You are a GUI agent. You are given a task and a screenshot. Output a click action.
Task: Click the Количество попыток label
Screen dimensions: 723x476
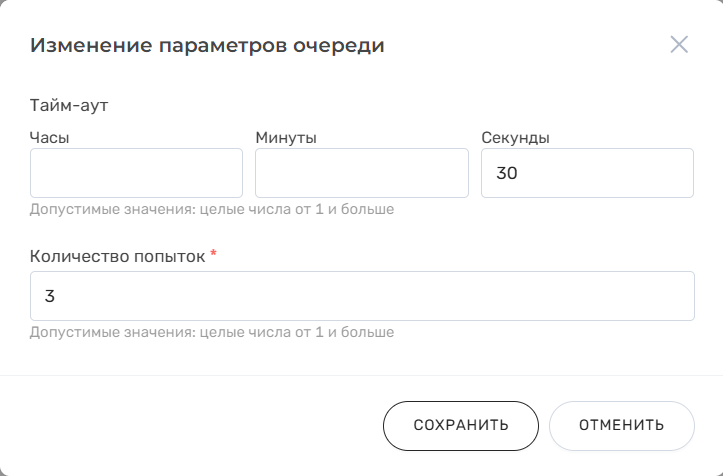click(117, 256)
